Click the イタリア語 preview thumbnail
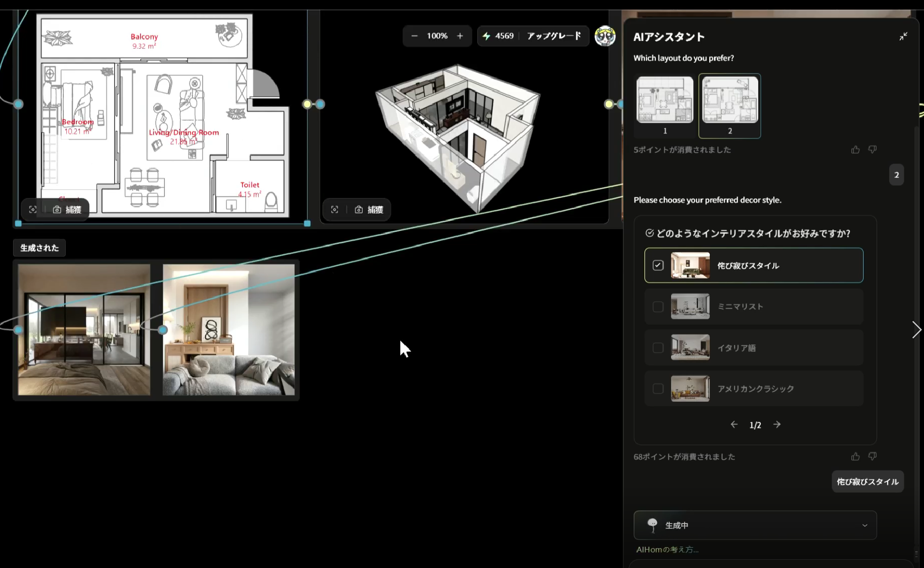The height and width of the screenshot is (568, 924). click(690, 348)
